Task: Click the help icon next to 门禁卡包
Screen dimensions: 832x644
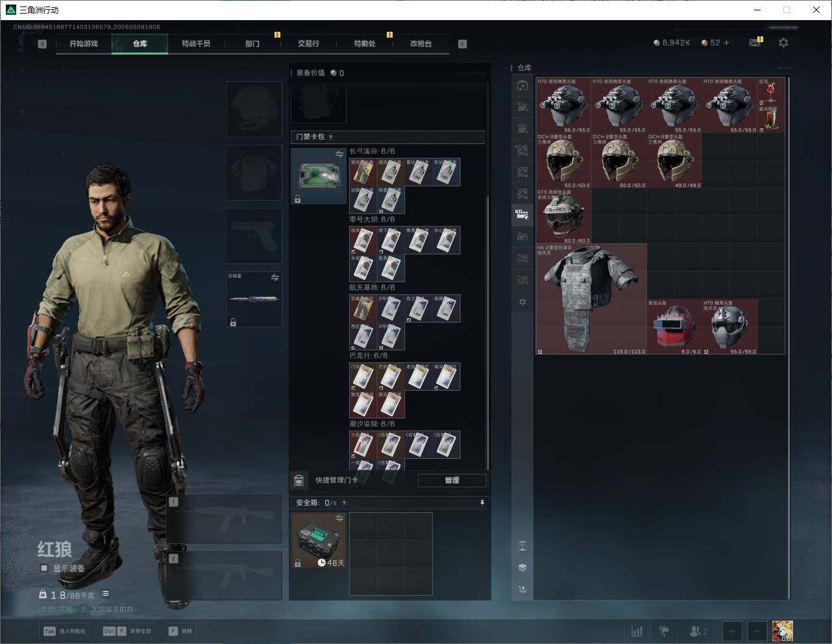Action: (331, 137)
